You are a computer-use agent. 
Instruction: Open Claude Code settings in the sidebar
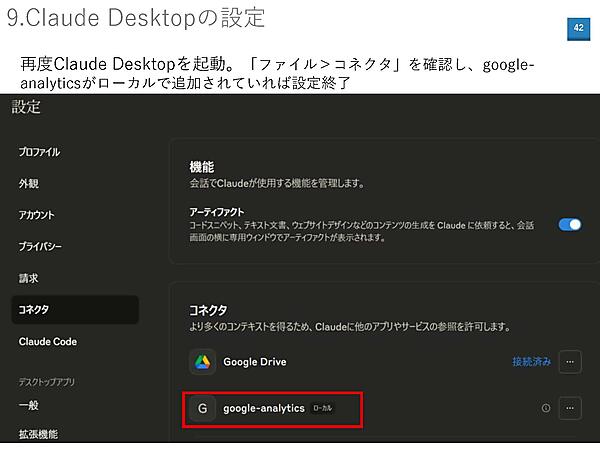pos(48,342)
